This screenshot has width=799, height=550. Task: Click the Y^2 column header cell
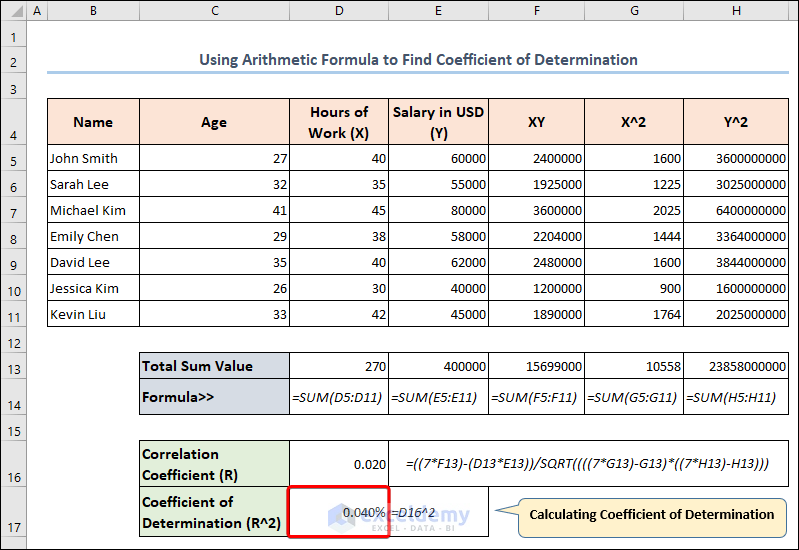coord(736,122)
